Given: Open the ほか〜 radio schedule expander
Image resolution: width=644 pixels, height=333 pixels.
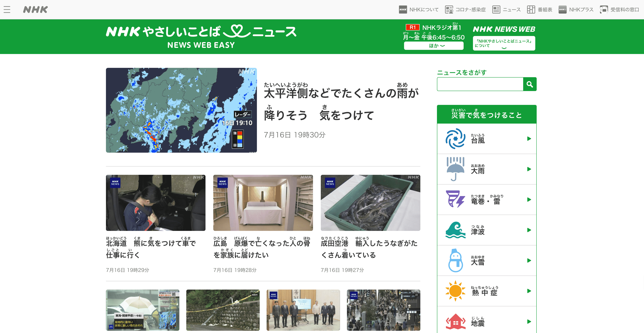Looking at the screenshot, I should (x=434, y=46).
